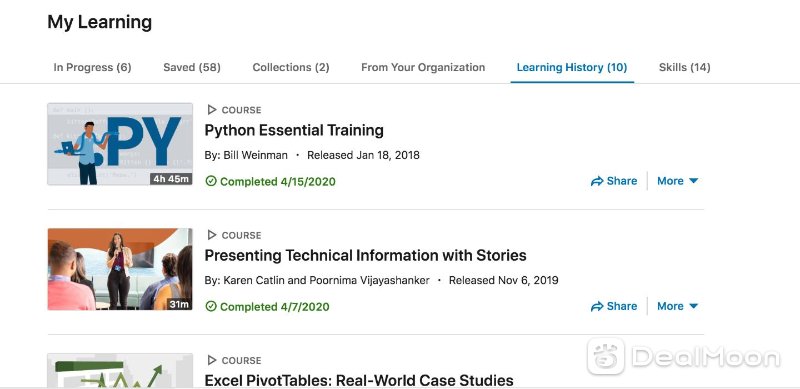Screen dimensions: 800x389
Task: Click the course play icon above Excel PivotTables
Action: click(x=212, y=360)
